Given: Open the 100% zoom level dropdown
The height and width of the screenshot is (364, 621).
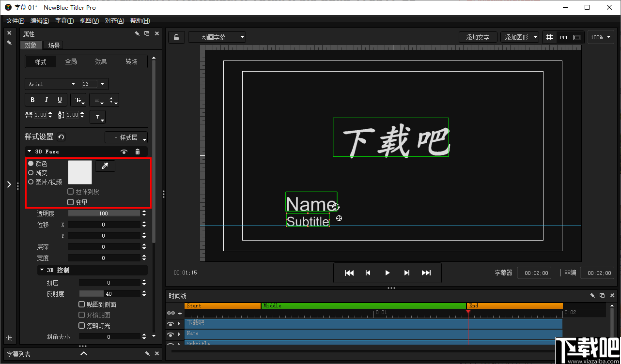Looking at the screenshot, I should click(x=600, y=37).
